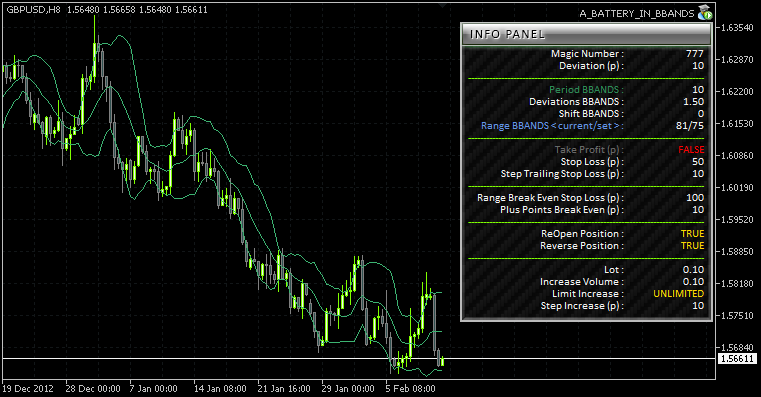Click the latest candlestick on the chart
This screenshot has width=761, height=397.
tap(442, 361)
